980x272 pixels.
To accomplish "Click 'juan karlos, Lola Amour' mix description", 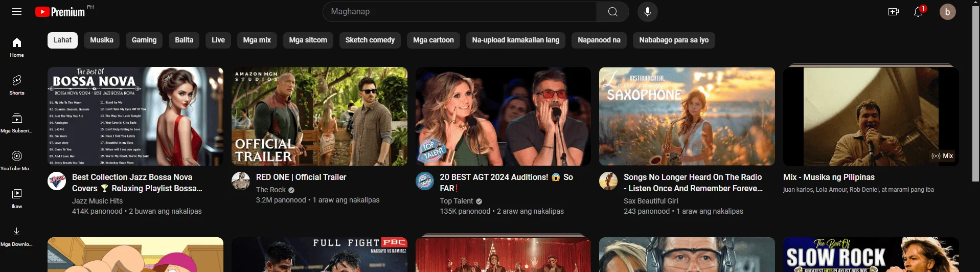I will (858, 190).
